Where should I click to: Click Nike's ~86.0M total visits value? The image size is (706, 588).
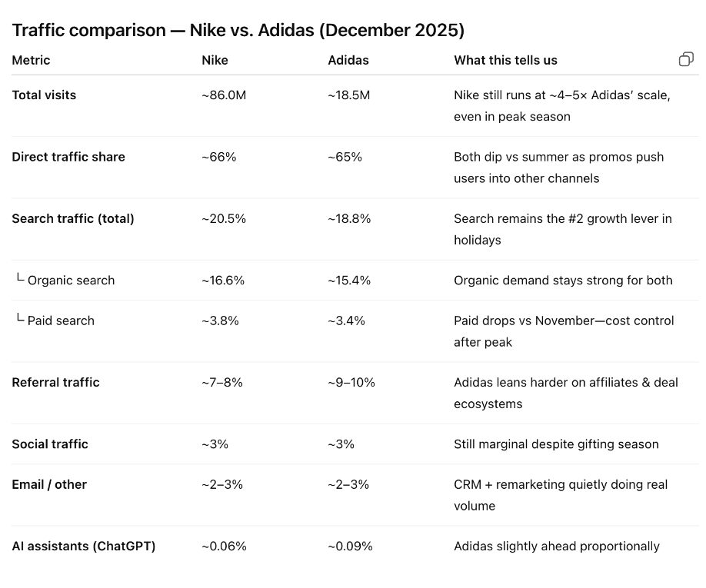pos(224,95)
